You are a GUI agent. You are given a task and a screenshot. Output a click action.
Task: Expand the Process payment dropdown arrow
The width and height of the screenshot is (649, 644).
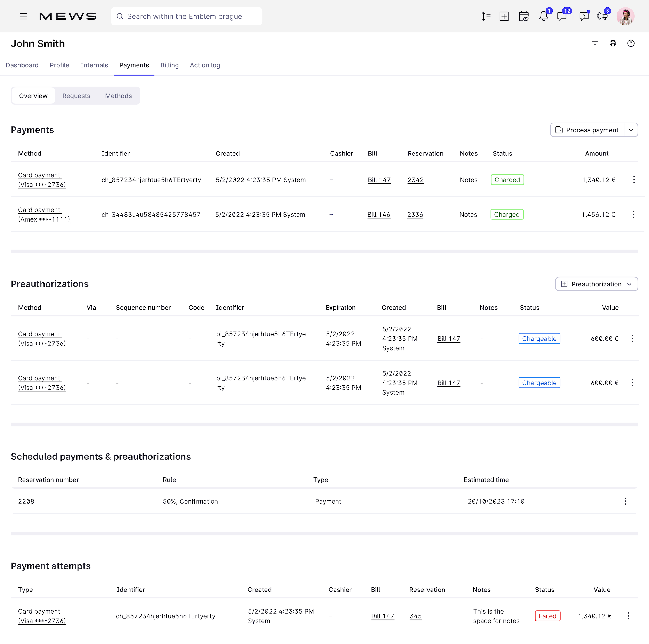point(631,130)
